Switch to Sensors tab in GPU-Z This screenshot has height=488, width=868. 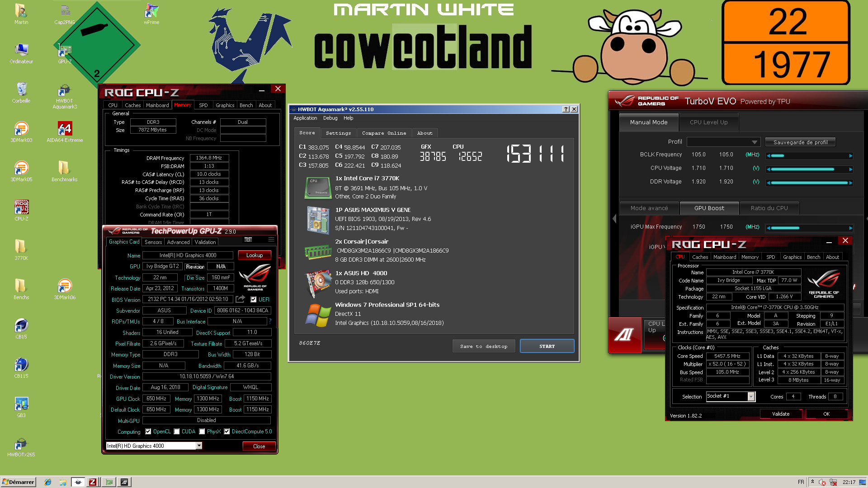[153, 242]
